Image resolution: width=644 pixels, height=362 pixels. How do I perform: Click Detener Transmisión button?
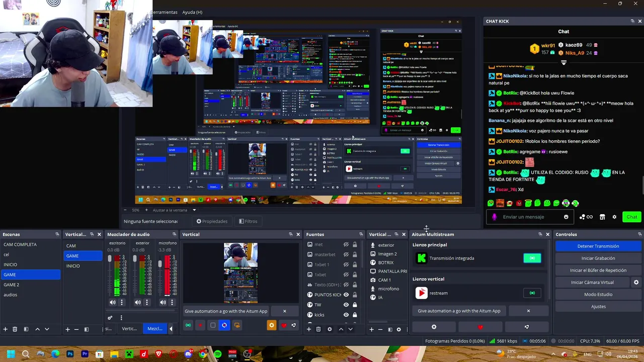(x=598, y=246)
